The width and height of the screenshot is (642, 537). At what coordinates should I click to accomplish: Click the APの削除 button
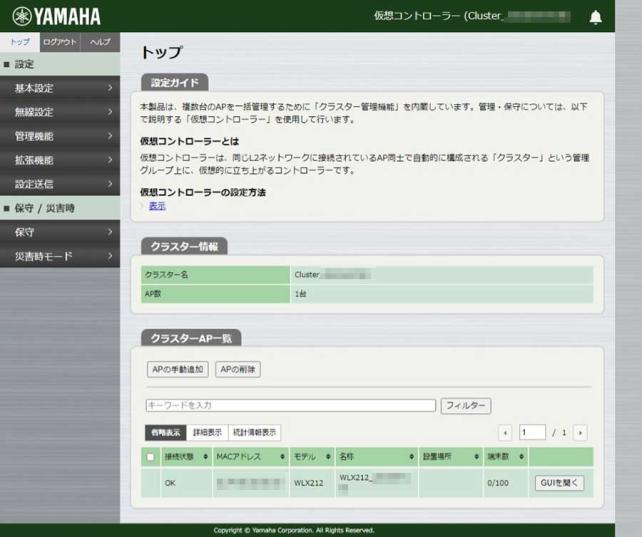(238, 369)
